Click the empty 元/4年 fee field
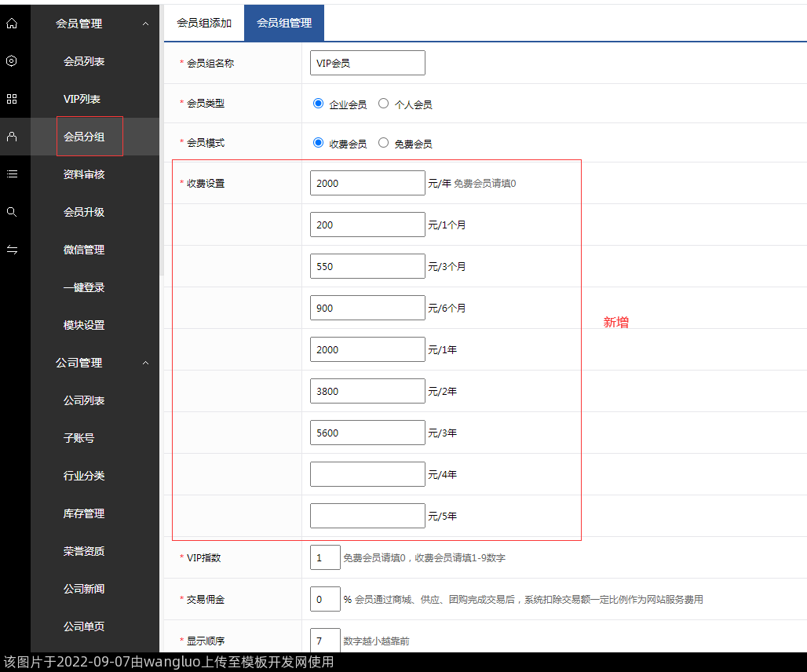Screen dimensions: 807x672 [367, 474]
